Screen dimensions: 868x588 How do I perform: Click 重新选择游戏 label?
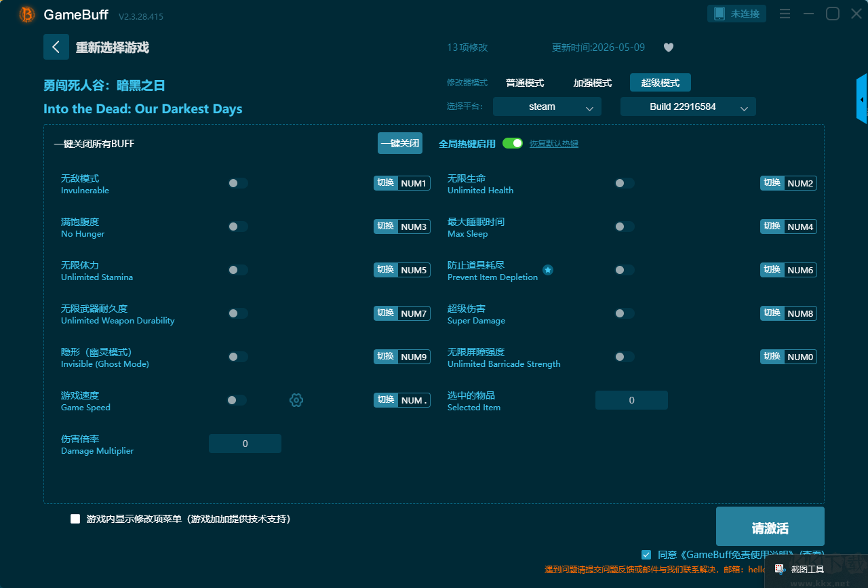coord(113,47)
